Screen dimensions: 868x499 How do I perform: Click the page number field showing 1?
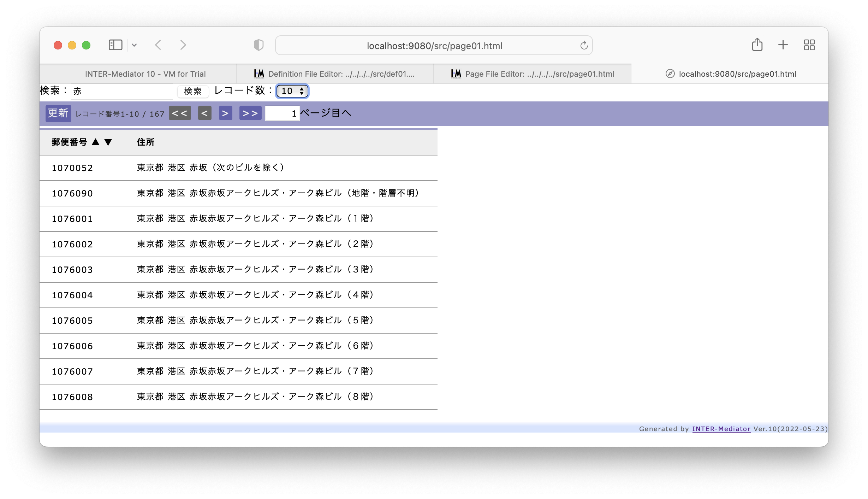(282, 113)
